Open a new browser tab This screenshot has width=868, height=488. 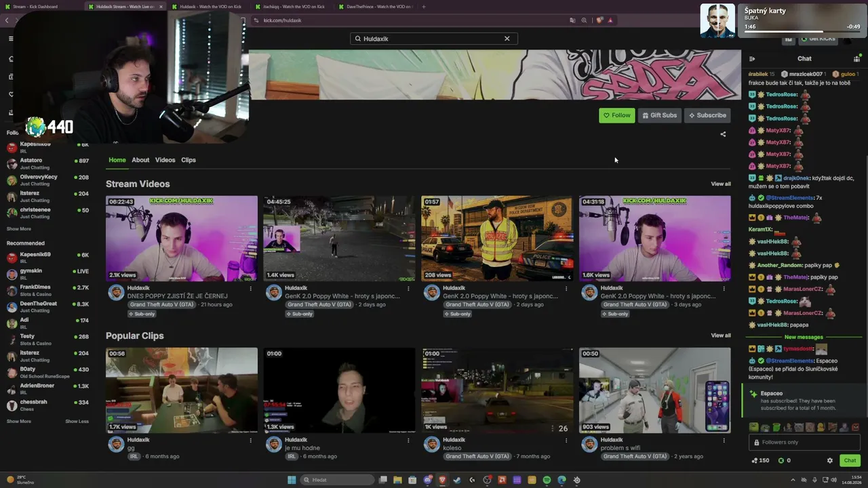424,7
